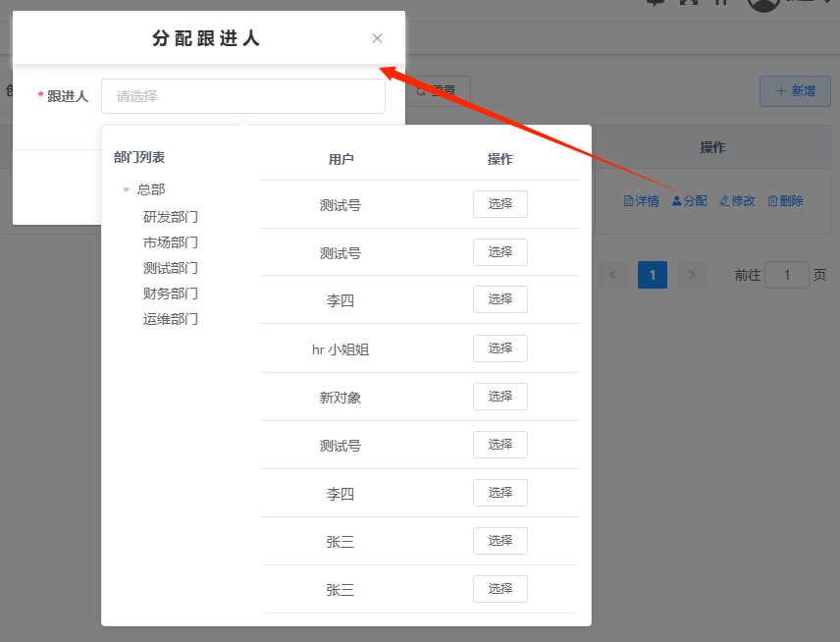Collapse the 总部 tree node
840x642 pixels.
point(126,189)
